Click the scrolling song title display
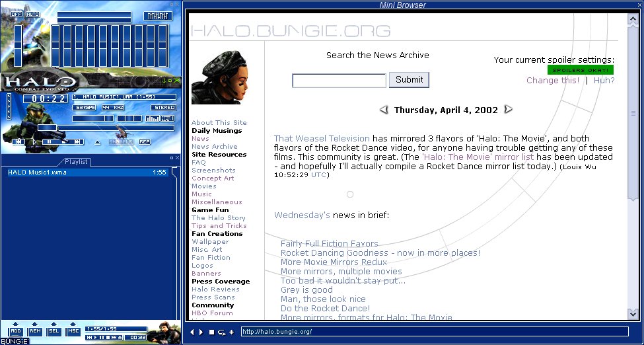 pyautogui.click(x=124, y=97)
